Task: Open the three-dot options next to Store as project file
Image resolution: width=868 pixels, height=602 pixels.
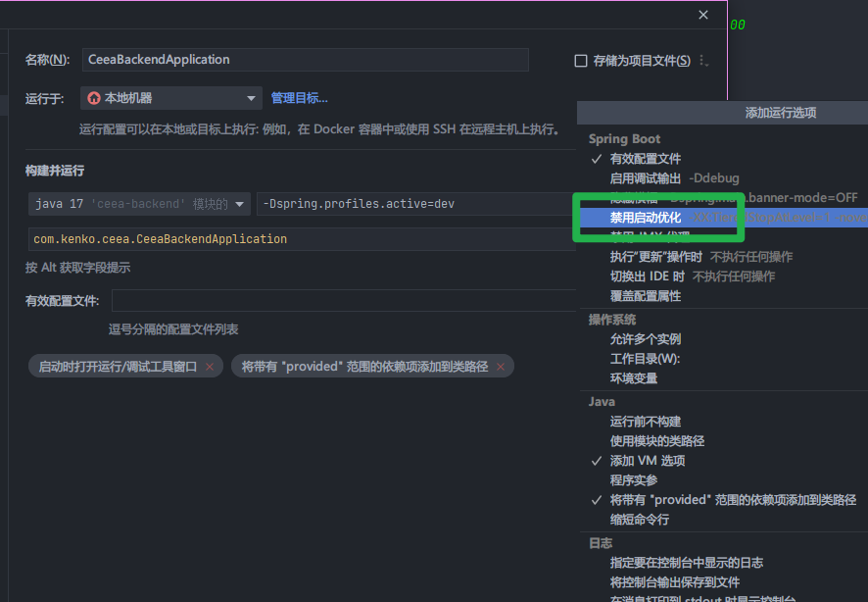Action: coord(704,61)
